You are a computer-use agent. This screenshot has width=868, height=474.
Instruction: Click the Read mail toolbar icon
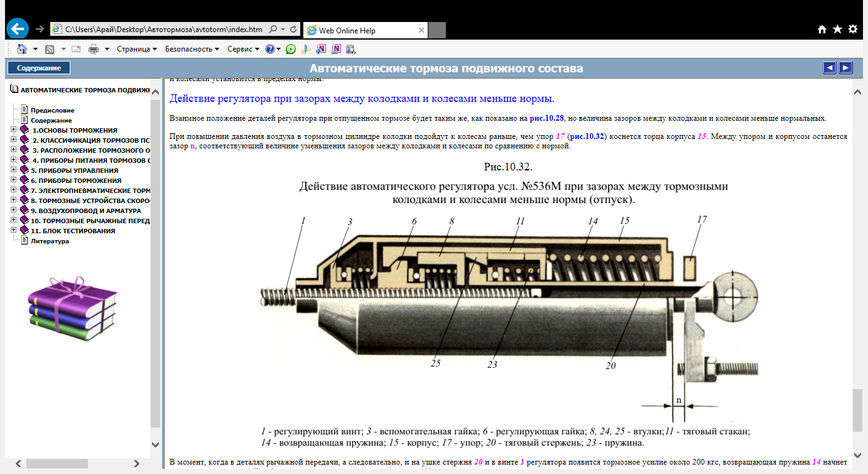point(76,49)
